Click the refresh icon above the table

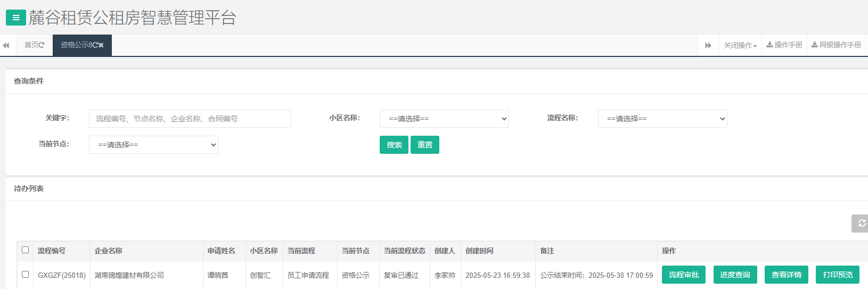(x=861, y=224)
